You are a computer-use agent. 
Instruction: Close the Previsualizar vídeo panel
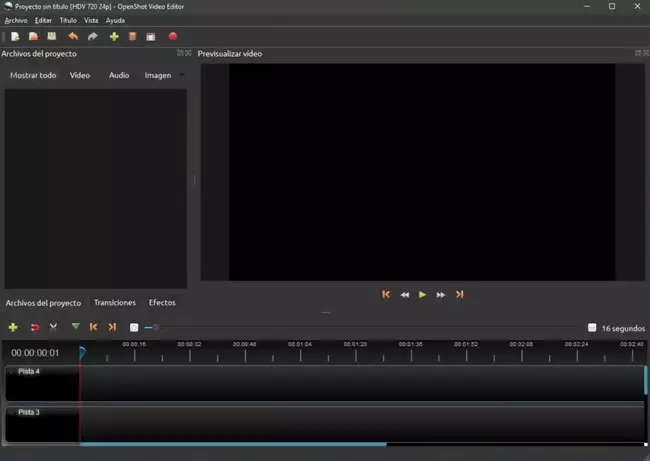point(646,53)
